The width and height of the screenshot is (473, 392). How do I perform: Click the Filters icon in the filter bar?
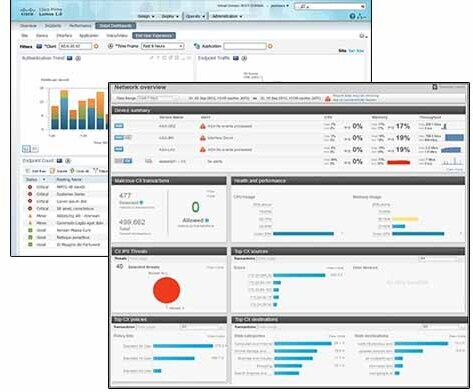(x=39, y=46)
